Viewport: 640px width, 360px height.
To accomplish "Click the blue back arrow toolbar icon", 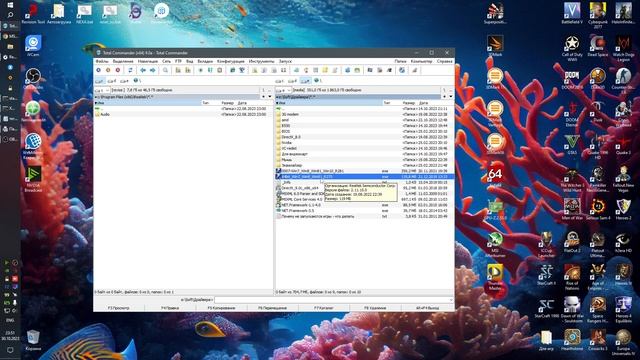I will tap(143, 70).
